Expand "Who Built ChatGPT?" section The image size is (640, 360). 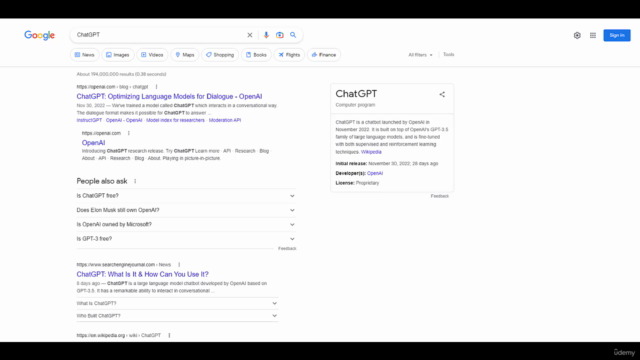(177, 316)
